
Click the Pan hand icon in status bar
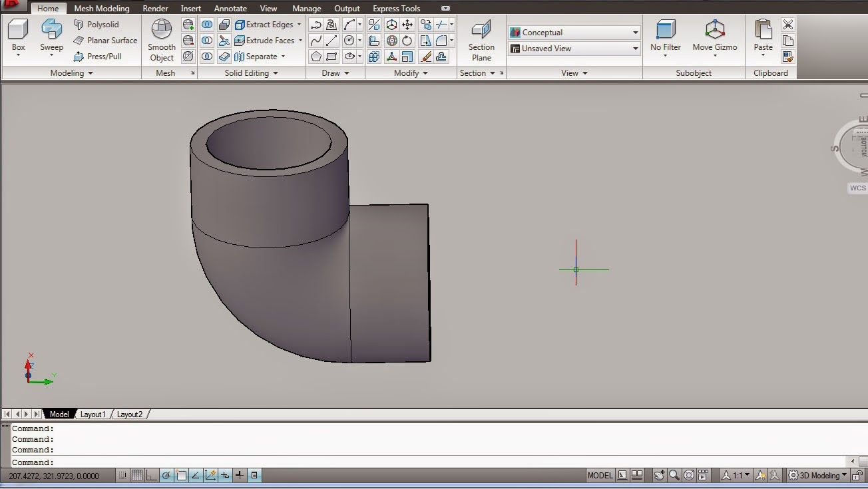click(x=659, y=475)
